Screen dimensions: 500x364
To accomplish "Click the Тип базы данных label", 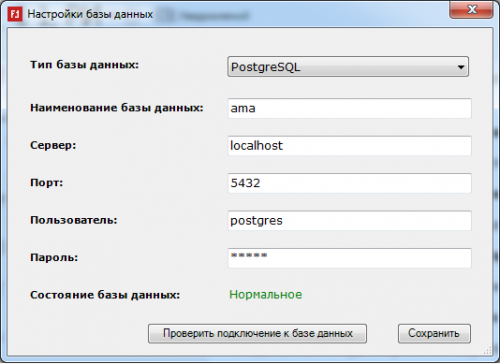I will pos(84,64).
